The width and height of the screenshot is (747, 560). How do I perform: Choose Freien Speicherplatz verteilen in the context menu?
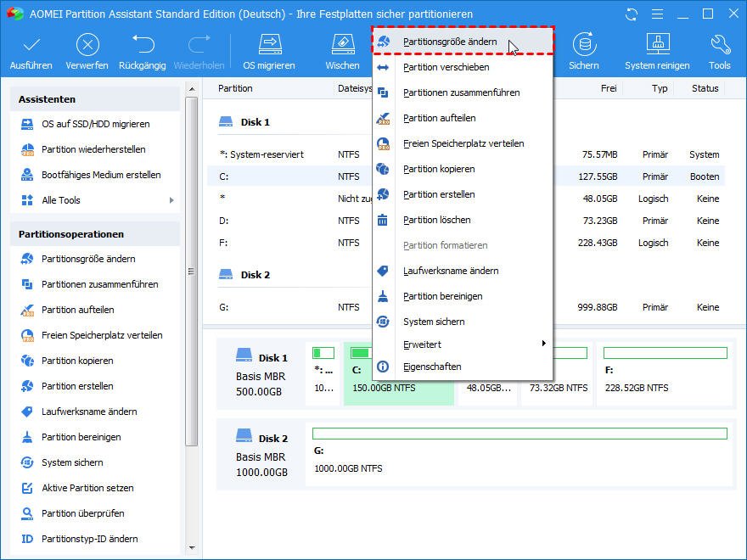point(462,143)
